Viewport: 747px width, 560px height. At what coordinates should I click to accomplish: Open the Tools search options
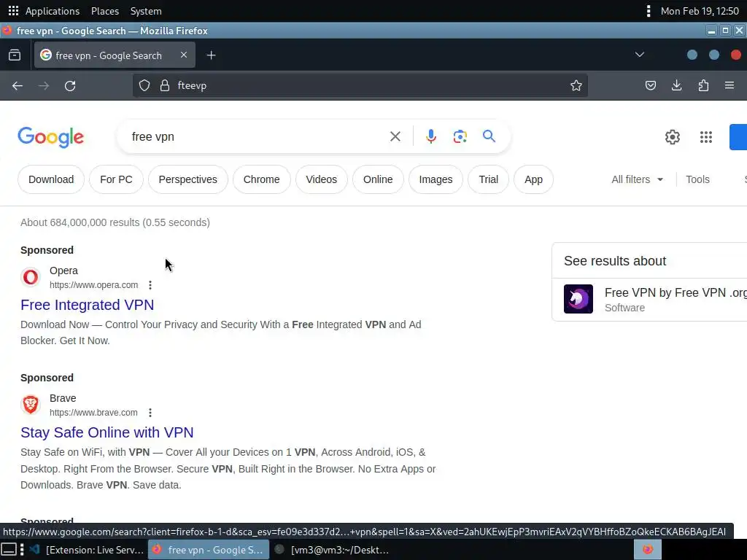(697, 179)
